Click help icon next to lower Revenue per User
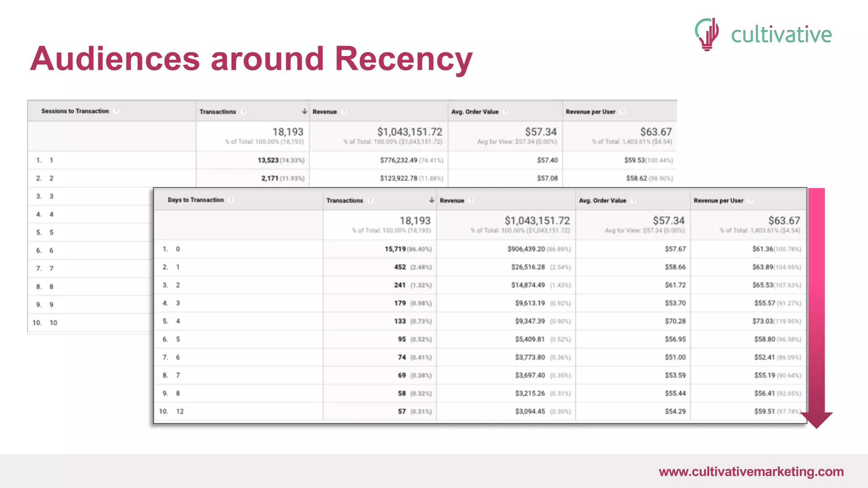The height and width of the screenshot is (488, 868). pos(750,201)
